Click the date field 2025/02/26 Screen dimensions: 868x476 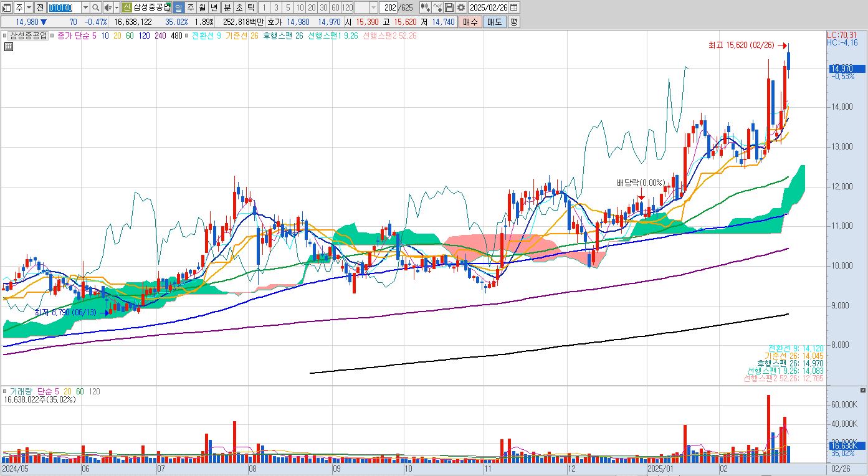[488, 7]
